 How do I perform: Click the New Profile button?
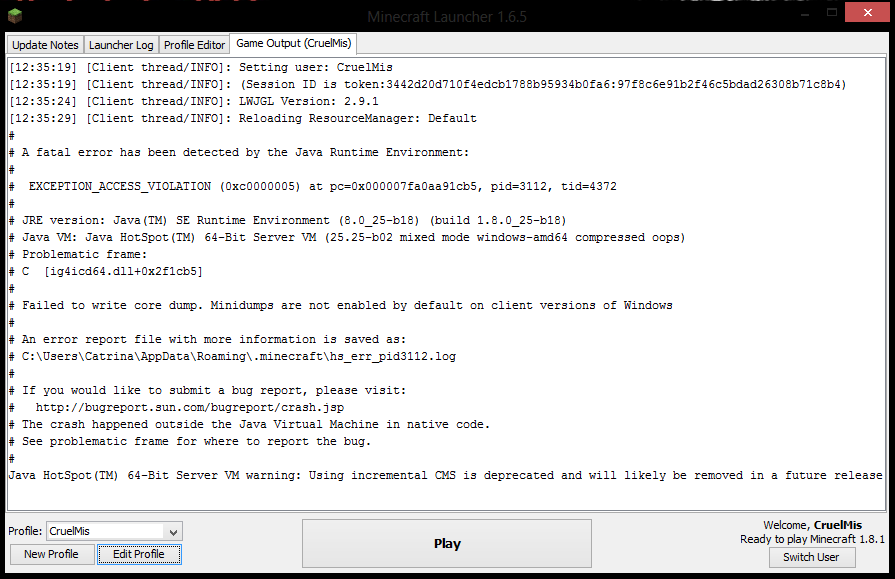[51, 554]
